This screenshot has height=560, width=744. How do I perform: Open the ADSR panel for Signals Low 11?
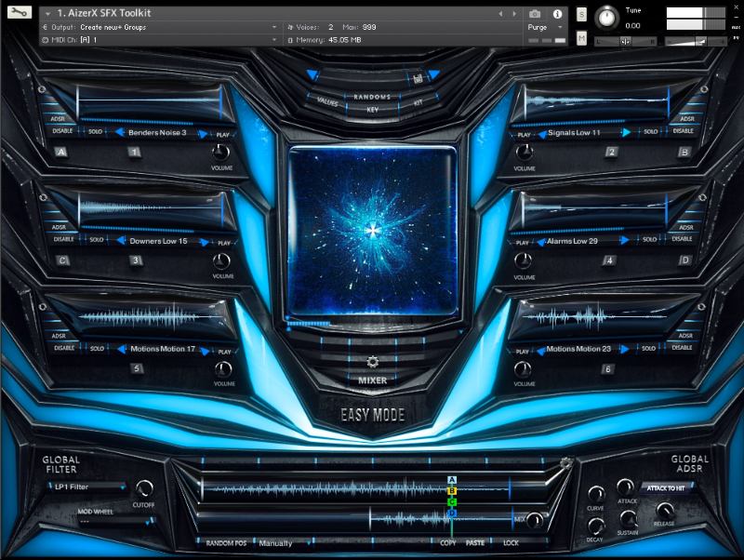(x=686, y=117)
